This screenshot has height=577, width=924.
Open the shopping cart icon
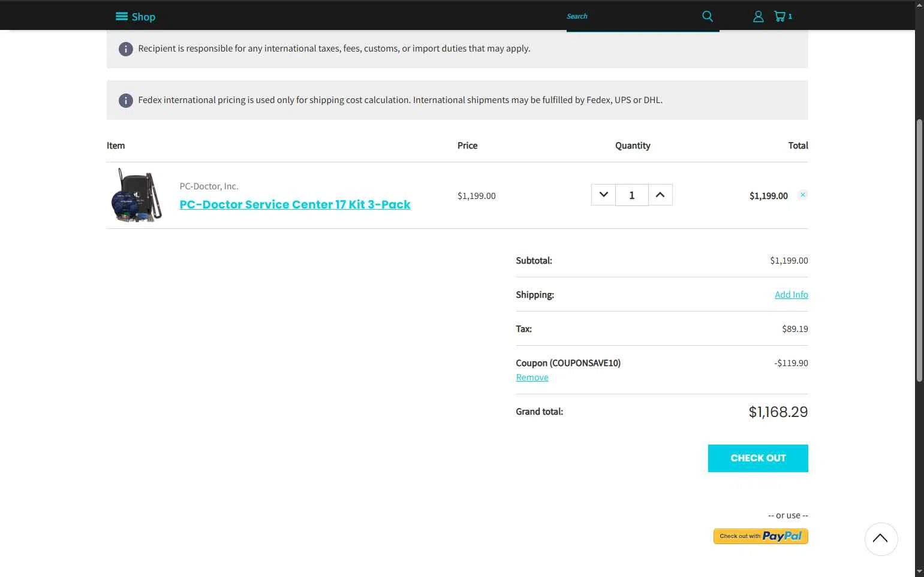[782, 17]
